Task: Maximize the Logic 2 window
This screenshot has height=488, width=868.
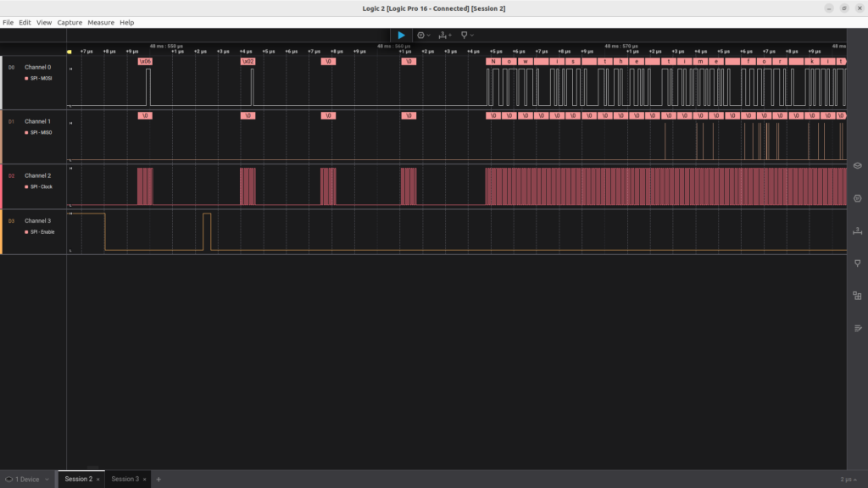Action: [x=844, y=8]
